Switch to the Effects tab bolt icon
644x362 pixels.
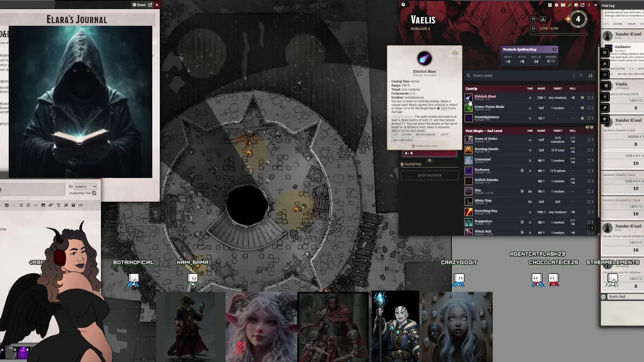(605, 97)
